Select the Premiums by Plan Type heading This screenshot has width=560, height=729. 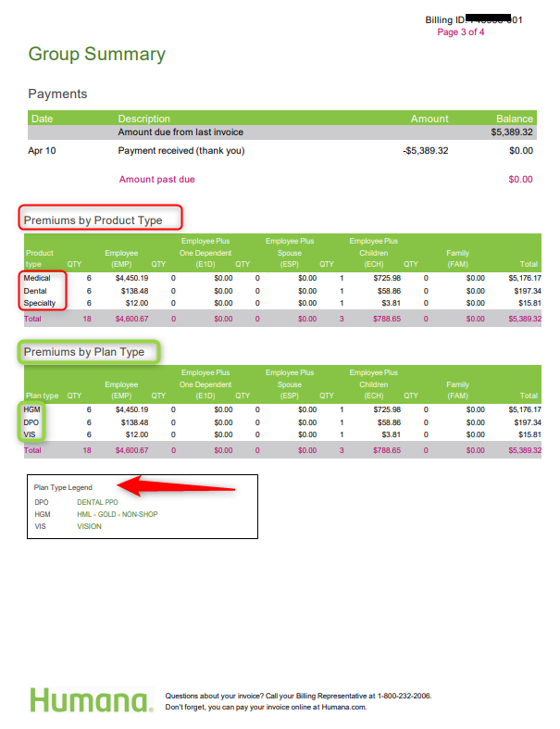83,352
